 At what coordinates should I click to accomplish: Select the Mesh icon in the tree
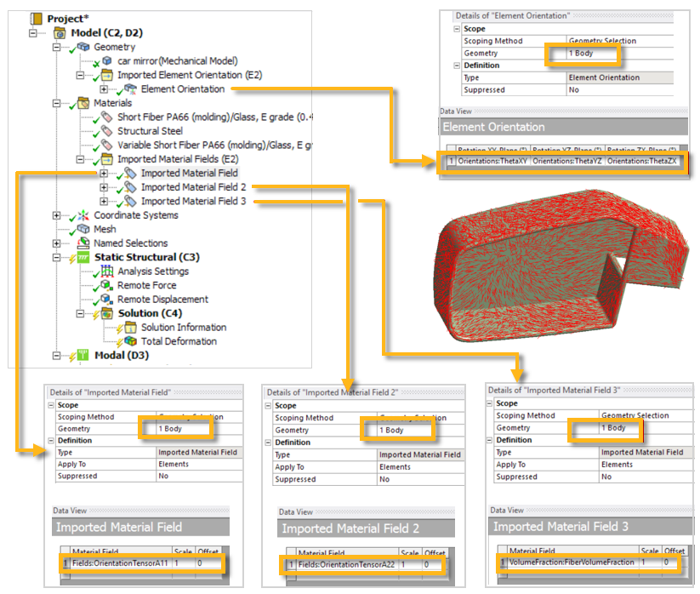click(83, 228)
